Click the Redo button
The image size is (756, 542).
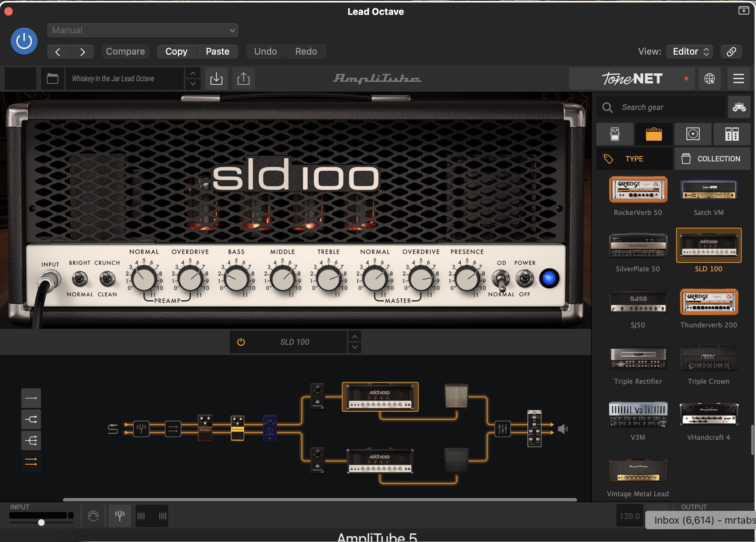(x=306, y=51)
